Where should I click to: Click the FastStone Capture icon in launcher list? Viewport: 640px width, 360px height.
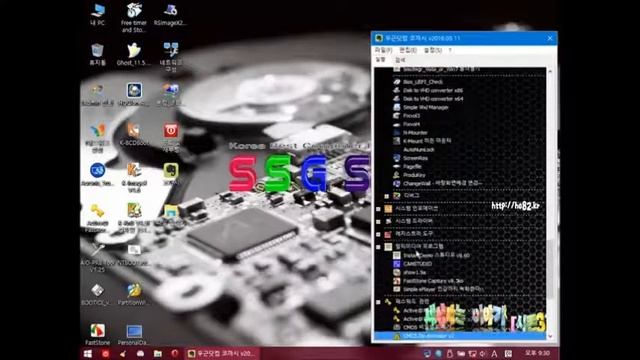tap(396, 281)
